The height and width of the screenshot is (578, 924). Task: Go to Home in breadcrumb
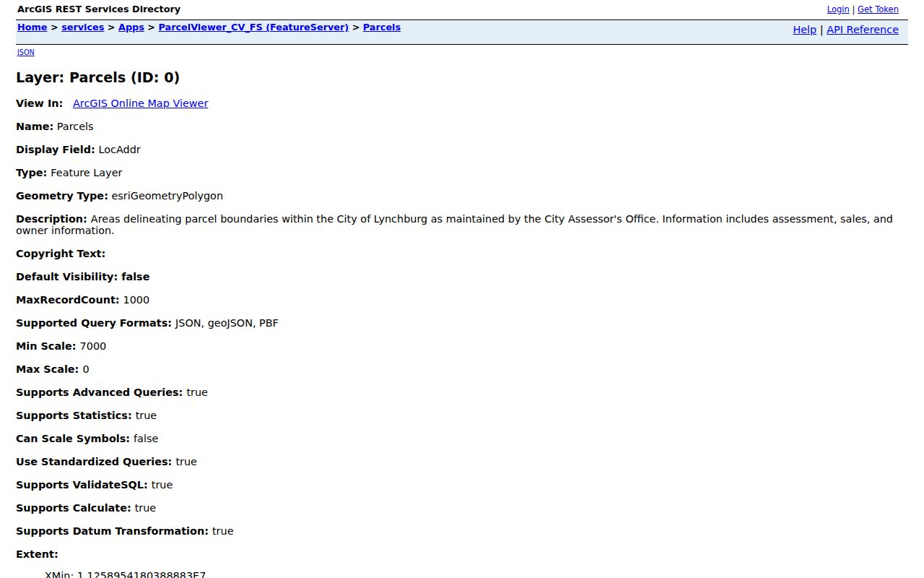[x=32, y=27]
